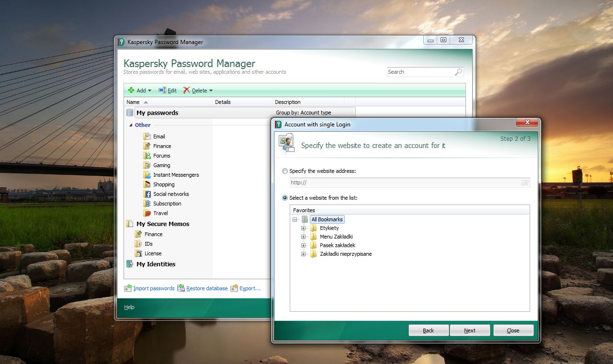This screenshot has height=364, width=613.
Task: Open the Export link
Action: 250,288
